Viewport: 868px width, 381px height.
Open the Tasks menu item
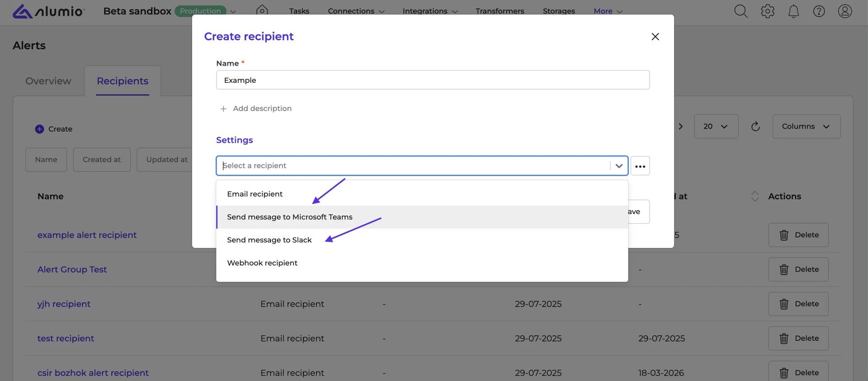299,11
